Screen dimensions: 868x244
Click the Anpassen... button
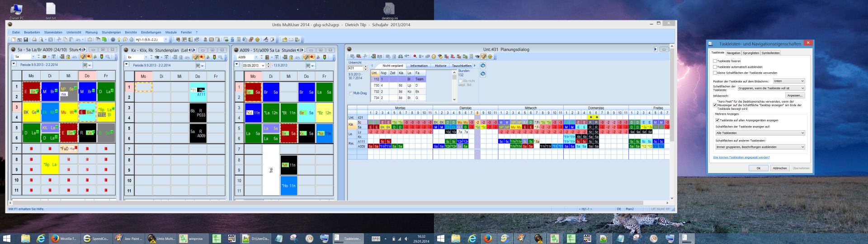(795, 95)
